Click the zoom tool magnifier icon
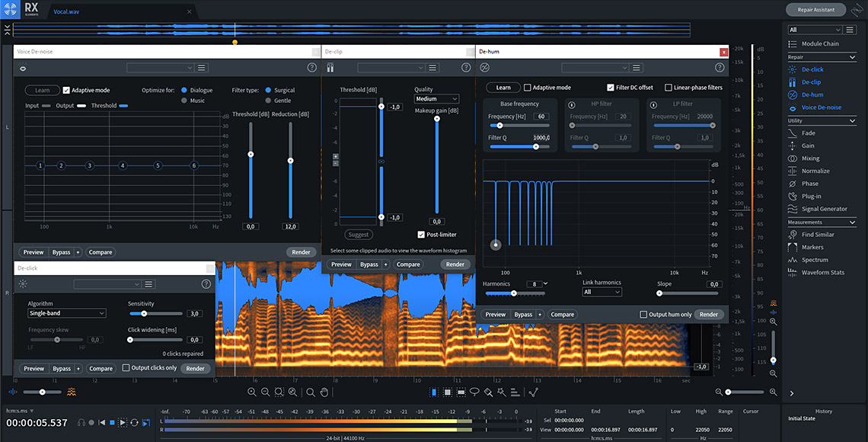868x442 pixels. 311,392
